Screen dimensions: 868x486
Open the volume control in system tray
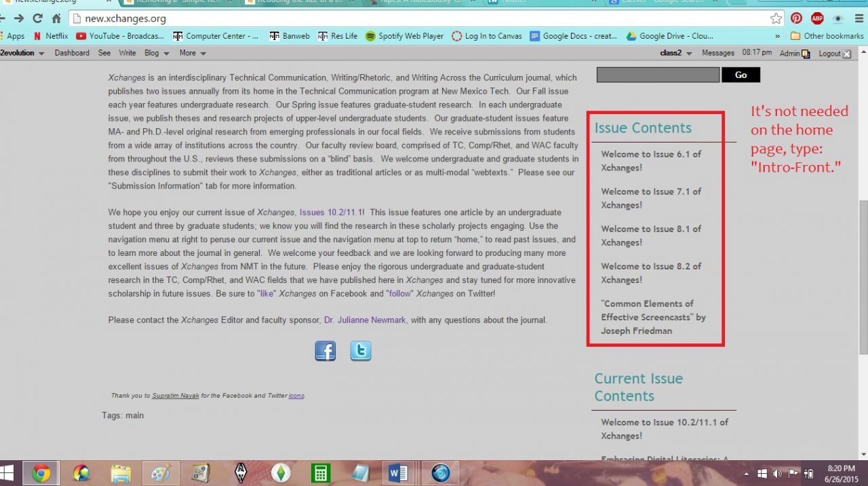[777, 473]
